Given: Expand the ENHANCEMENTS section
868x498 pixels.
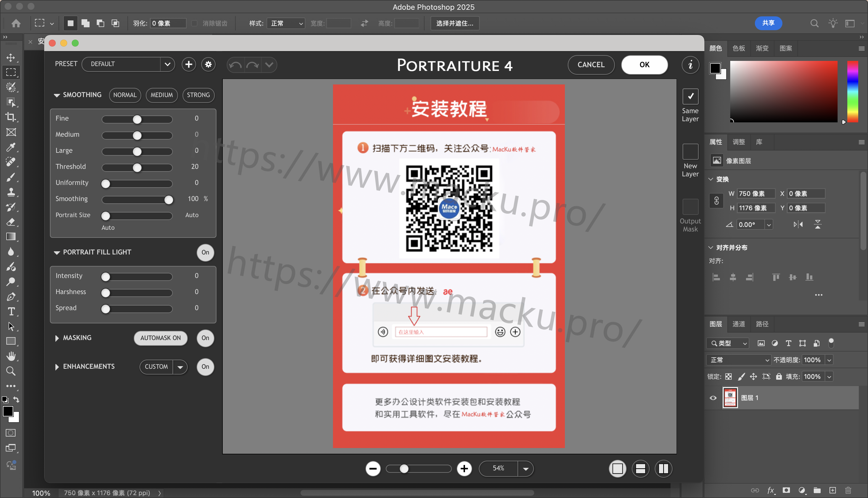Looking at the screenshot, I should pyautogui.click(x=57, y=367).
